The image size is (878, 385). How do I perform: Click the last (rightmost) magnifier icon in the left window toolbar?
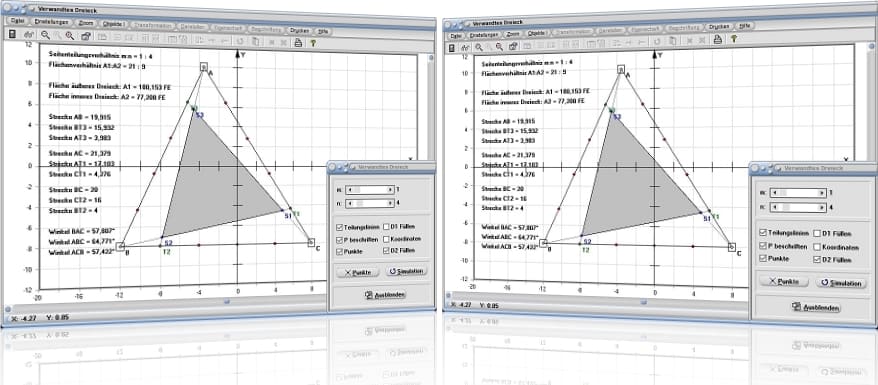tap(70, 35)
